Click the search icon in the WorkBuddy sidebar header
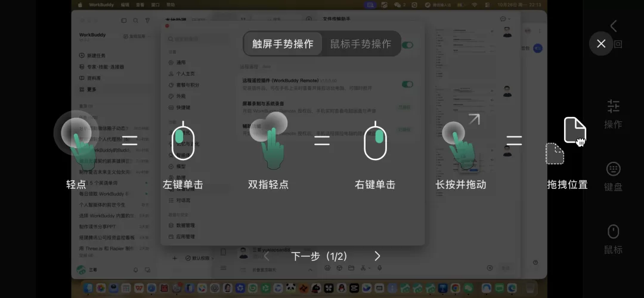644x298 pixels. 135,20
